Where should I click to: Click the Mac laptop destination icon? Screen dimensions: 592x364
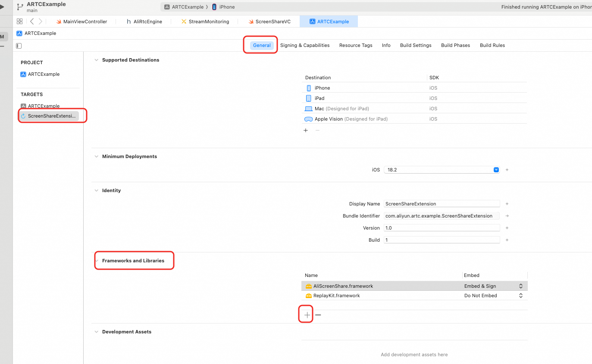click(x=308, y=109)
